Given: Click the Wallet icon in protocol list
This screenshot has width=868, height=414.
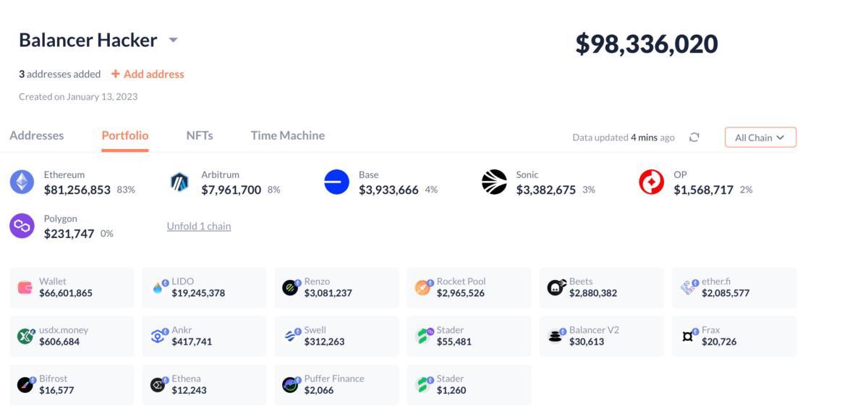Looking at the screenshot, I should 25,287.
